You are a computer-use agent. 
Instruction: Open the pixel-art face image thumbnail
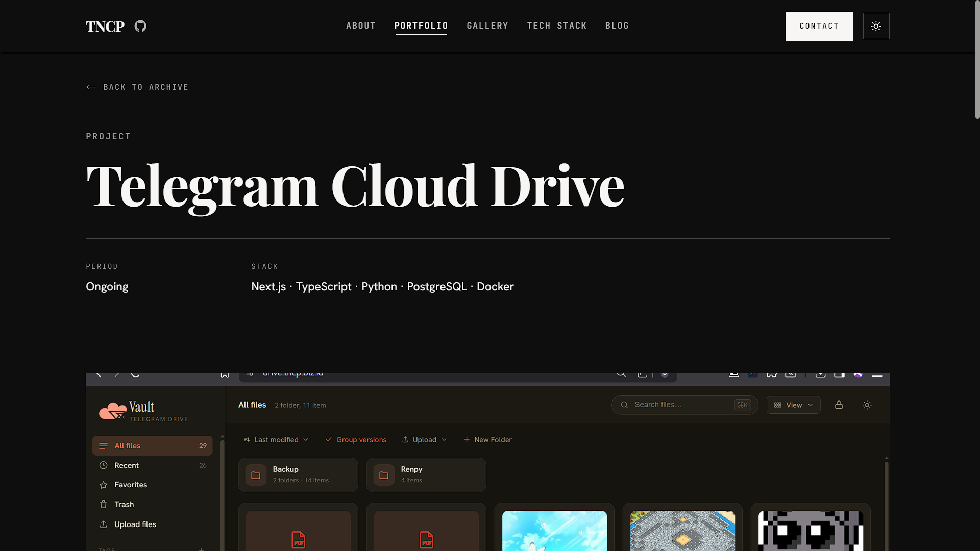point(811,531)
